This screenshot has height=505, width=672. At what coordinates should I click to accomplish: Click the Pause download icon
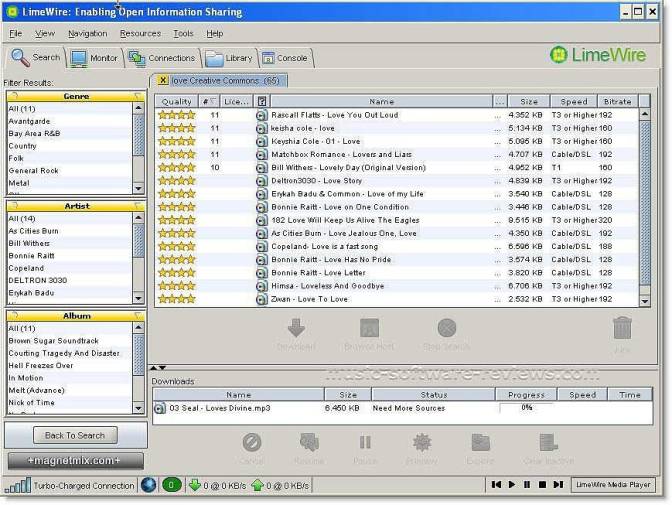365,442
